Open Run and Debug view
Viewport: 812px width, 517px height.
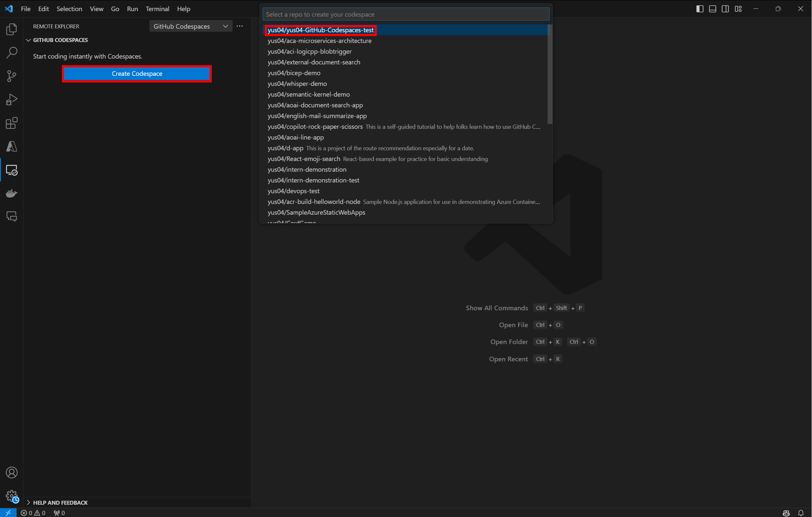11,99
